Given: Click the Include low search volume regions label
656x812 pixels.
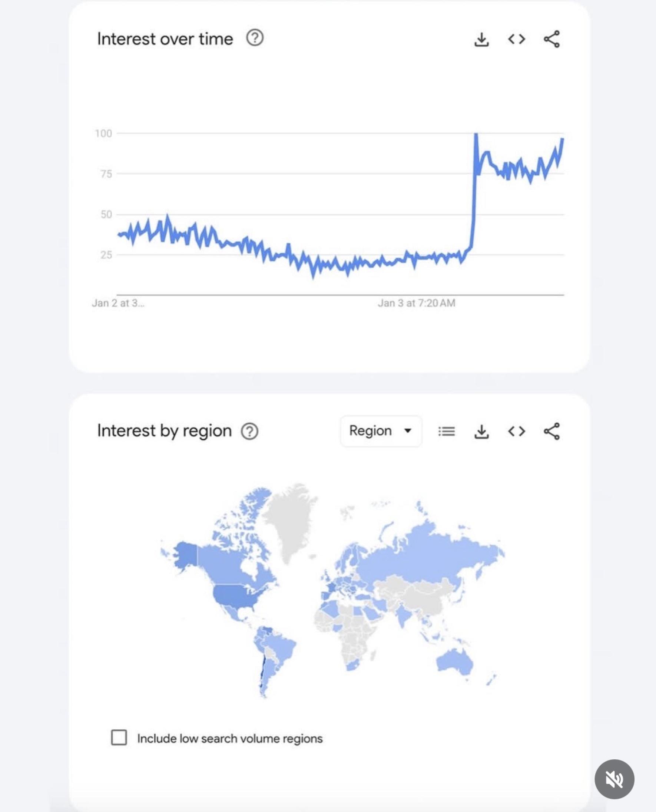Looking at the screenshot, I should (x=230, y=738).
